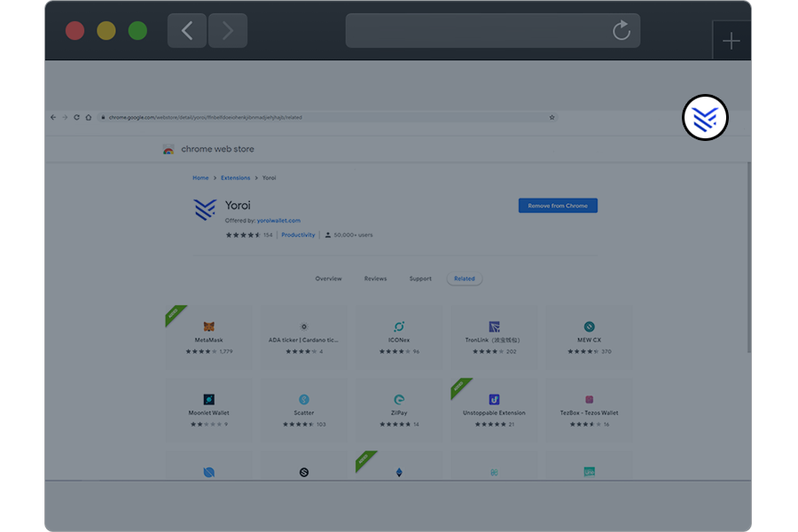
Task: Switch to the Overview tab
Action: pos(328,278)
